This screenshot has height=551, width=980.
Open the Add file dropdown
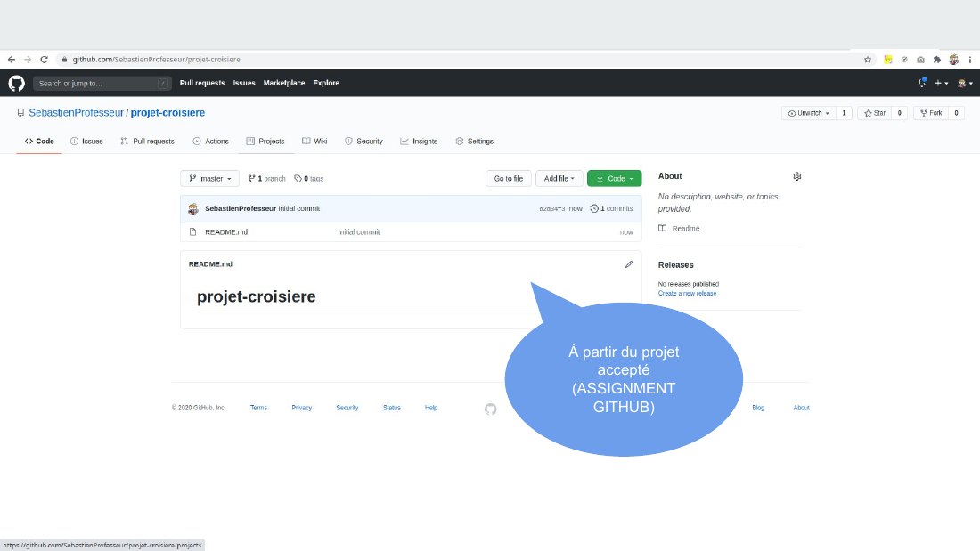[x=559, y=179]
